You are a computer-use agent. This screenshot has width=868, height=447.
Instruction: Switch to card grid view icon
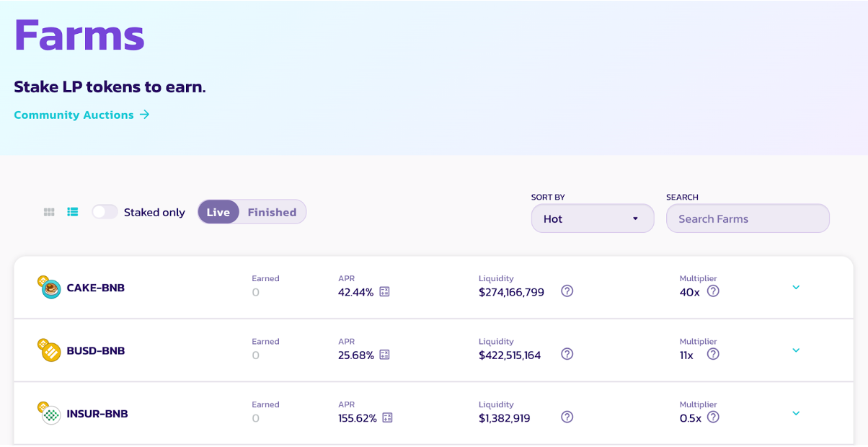49,212
